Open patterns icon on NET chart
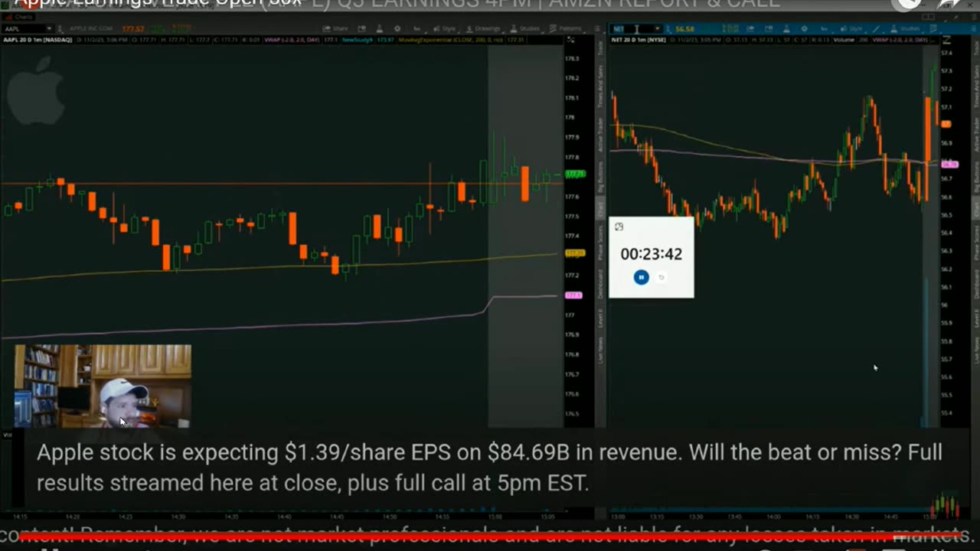 click(934, 29)
